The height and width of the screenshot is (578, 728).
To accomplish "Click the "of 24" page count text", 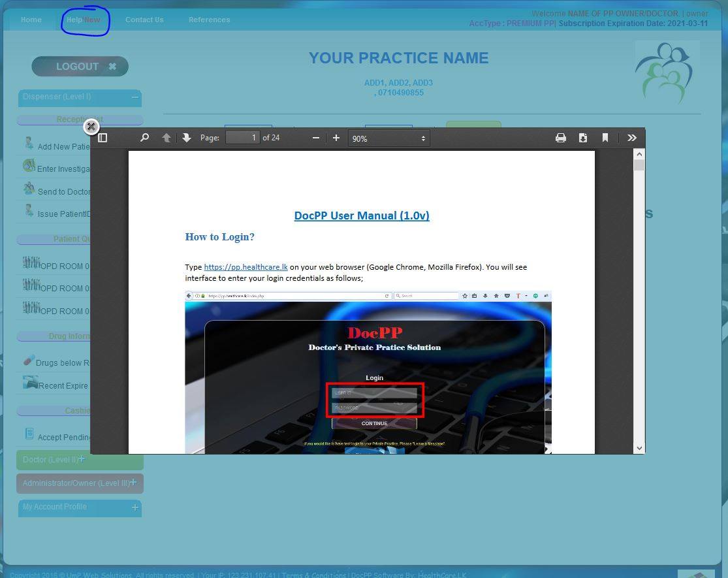I will (x=271, y=138).
